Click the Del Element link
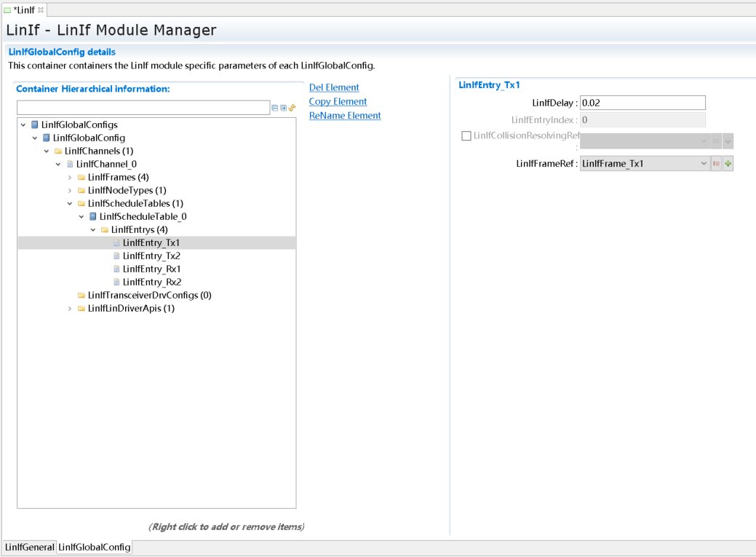 pyautogui.click(x=334, y=87)
